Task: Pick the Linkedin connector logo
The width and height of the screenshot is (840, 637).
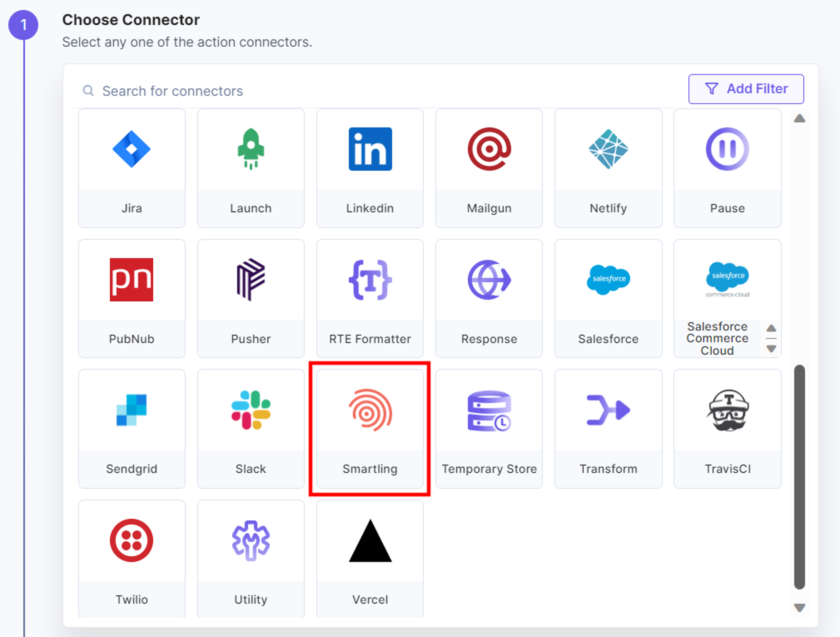Action: point(370,149)
